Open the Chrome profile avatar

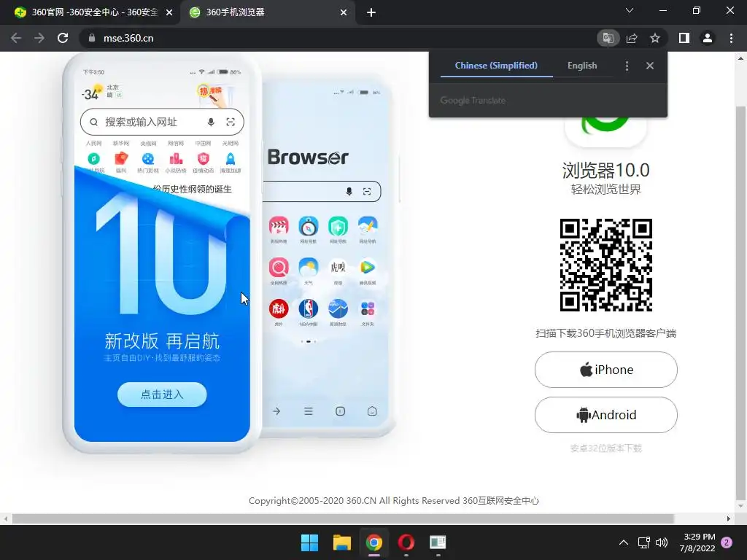(x=708, y=38)
